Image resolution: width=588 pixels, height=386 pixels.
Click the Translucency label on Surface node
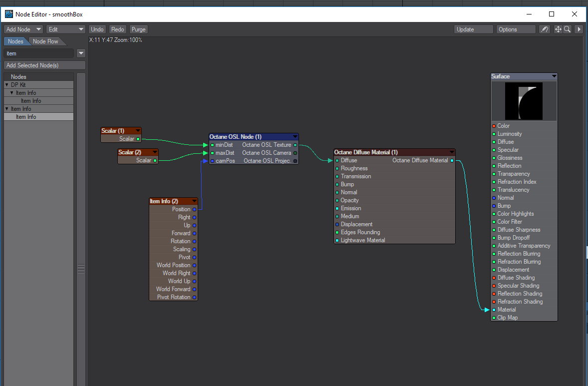pyautogui.click(x=513, y=190)
